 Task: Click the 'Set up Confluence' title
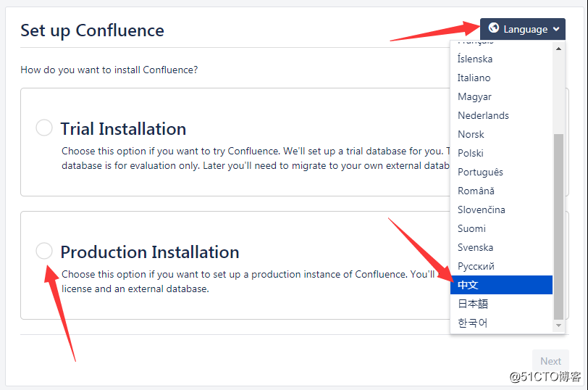[92, 30]
